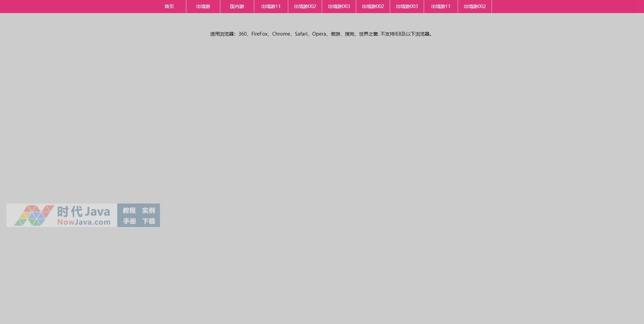Click the 教程 link in the banner
The image size is (644, 324).
[129, 210]
